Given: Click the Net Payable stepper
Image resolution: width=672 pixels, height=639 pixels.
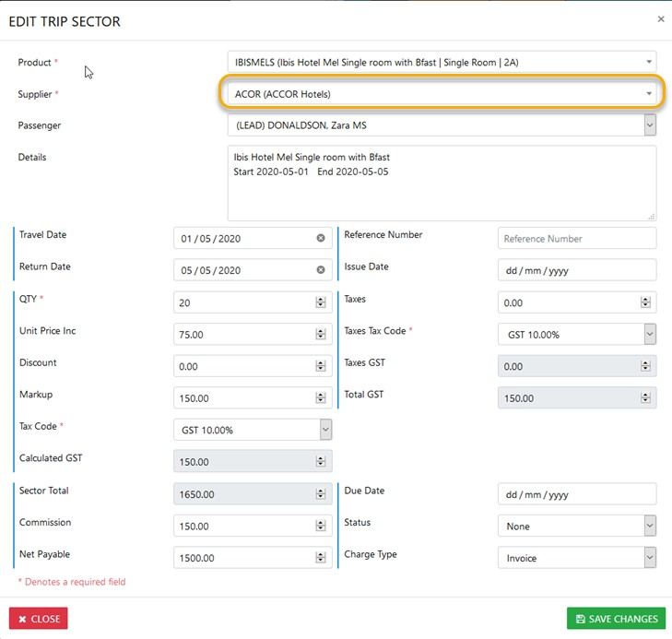Looking at the screenshot, I should (321, 558).
